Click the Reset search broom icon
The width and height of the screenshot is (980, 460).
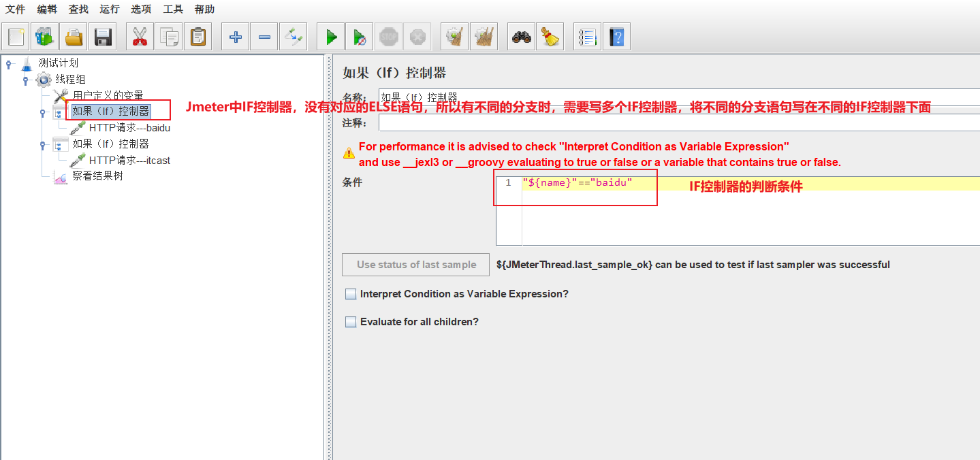coord(550,37)
